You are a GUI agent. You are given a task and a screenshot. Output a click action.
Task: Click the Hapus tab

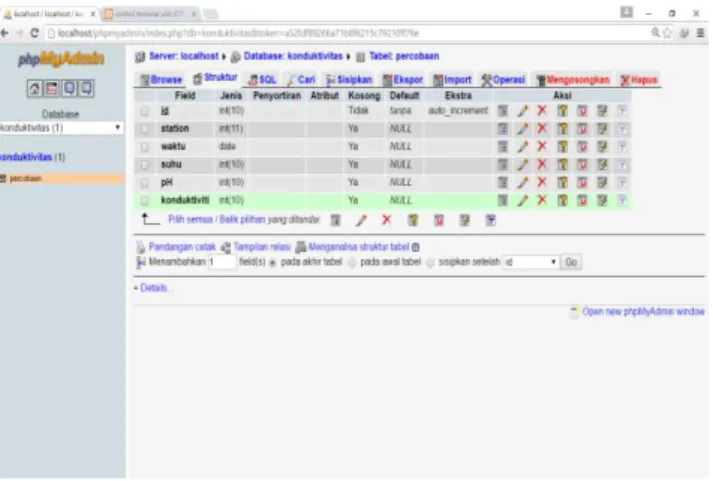pos(639,80)
